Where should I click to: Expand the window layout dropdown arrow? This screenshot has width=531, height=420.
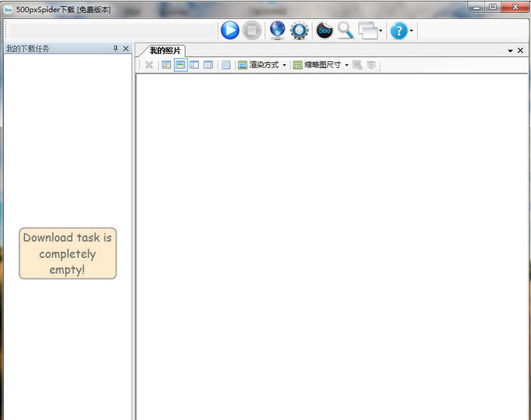pos(380,31)
